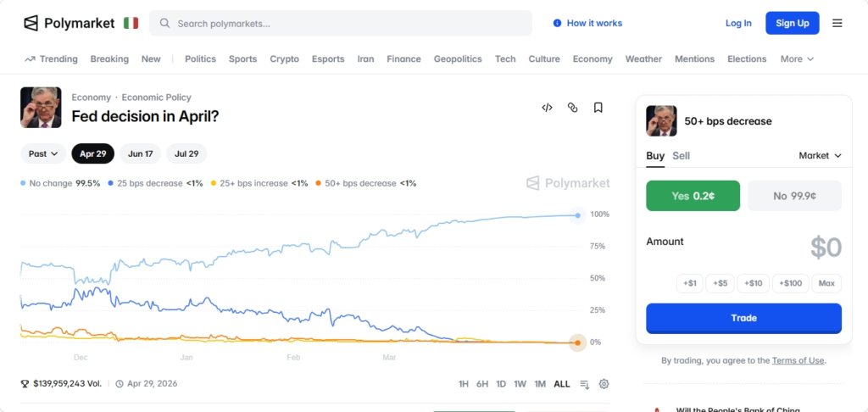Screen dimensions: 868x412
Task: Click the blue Trade button
Action: pos(744,319)
